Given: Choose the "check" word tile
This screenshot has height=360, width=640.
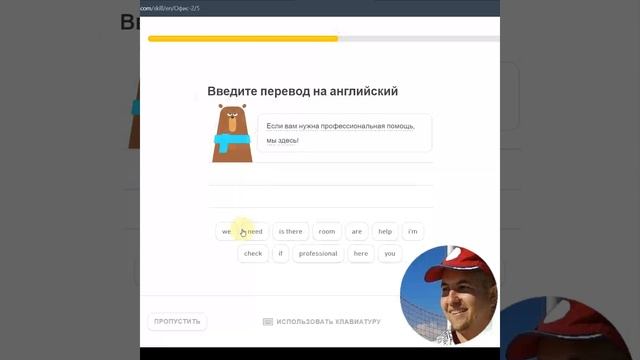Looking at the screenshot, I should (x=253, y=253).
